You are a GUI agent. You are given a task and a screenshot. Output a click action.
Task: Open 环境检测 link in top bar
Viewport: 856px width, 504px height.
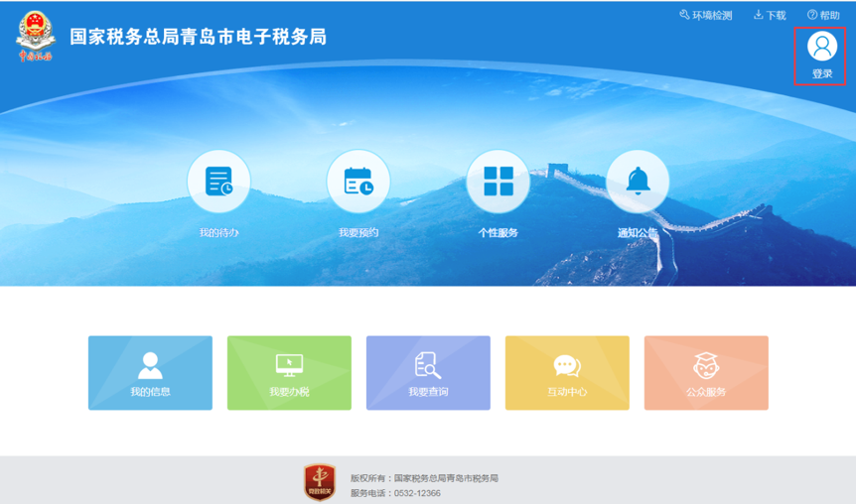[x=705, y=15]
